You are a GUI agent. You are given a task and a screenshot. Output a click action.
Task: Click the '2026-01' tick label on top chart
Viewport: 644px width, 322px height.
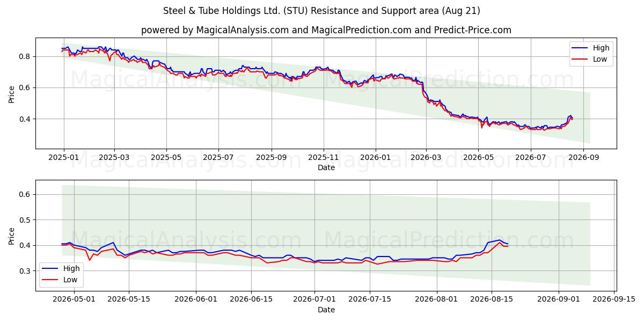pos(375,158)
